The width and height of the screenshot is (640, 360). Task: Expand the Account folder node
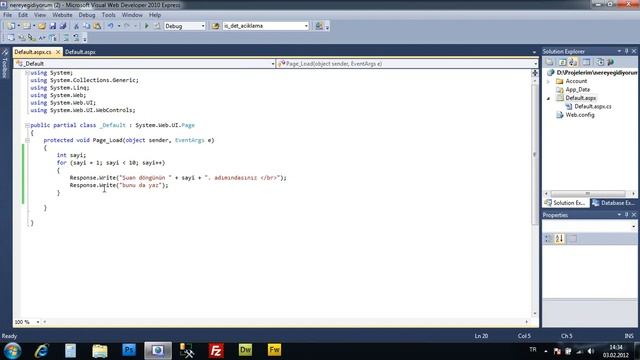tap(548, 81)
